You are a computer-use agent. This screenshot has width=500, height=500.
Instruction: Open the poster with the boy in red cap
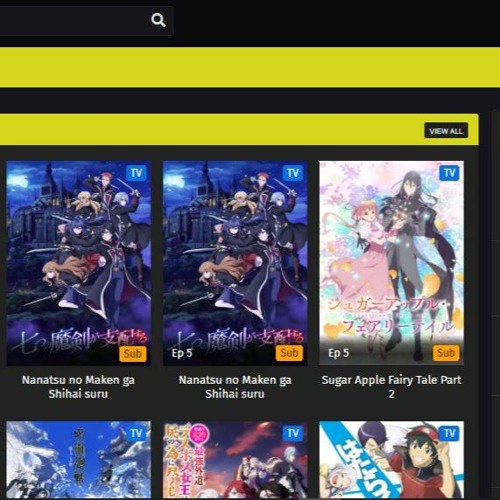391,460
